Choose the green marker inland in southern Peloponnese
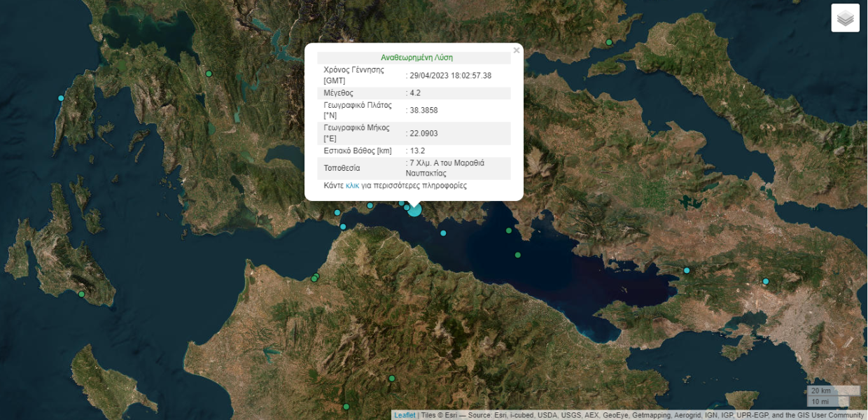 pyautogui.click(x=392, y=378)
